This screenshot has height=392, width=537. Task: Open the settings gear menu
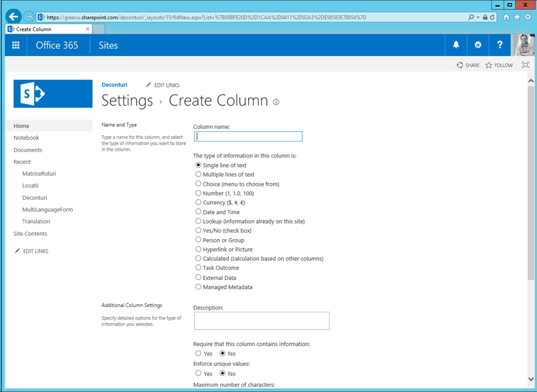pyautogui.click(x=478, y=45)
